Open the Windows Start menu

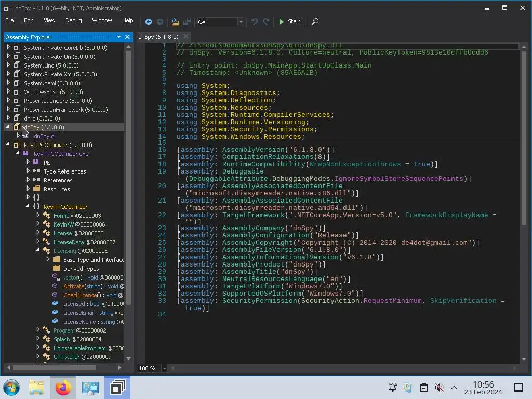click(x=11, y=388)
